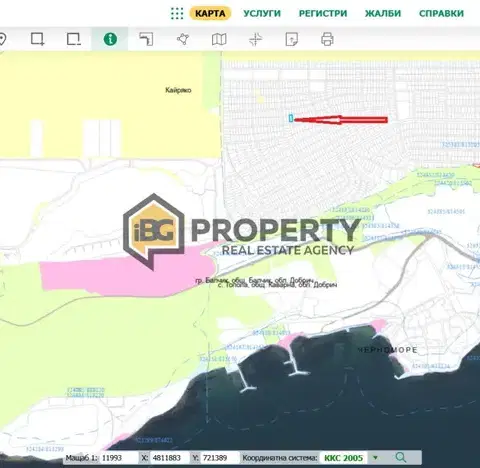This screenshot has width=480, height=468.
Task: Open the УСЛУГИ menu
Action: coord(262,13)
